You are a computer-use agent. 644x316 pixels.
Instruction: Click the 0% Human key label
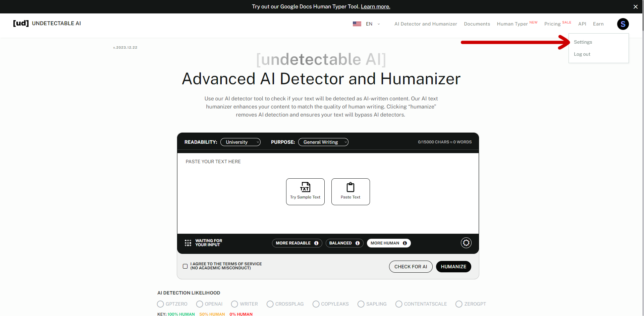(241, 314)
